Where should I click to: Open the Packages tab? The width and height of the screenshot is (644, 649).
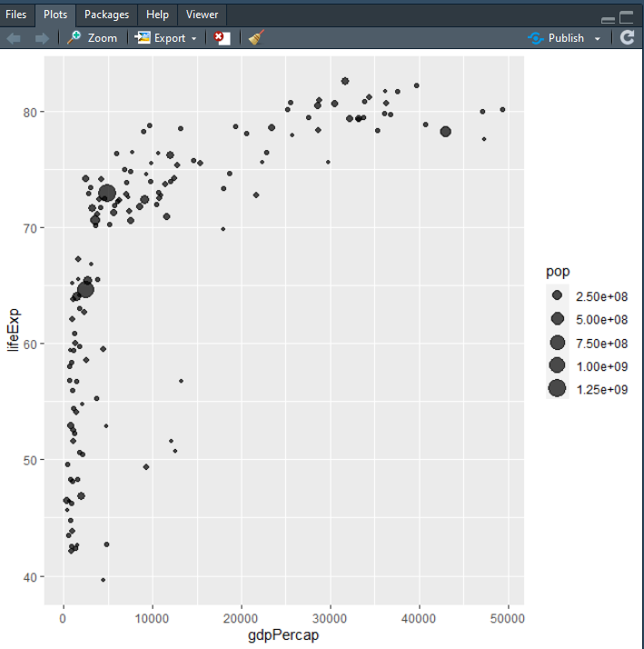(x=106, y=15)
